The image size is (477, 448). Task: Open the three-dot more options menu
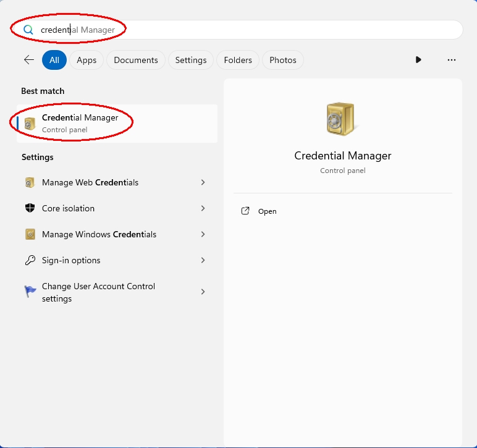tap(451, 60)
